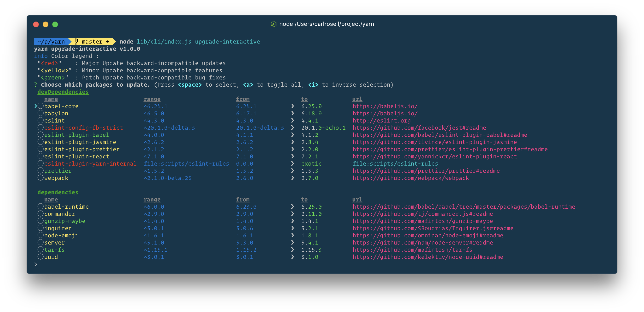Click the 1.15.2 from version for tar-fs
Image resolution: width=644 pixels, height=312 pixels.
point(246,250)
